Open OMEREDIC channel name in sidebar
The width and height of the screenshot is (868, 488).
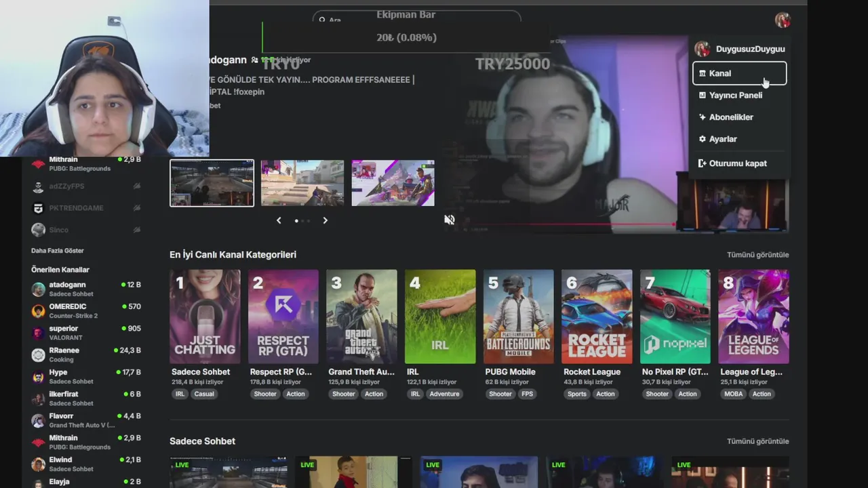coord(68,306)
